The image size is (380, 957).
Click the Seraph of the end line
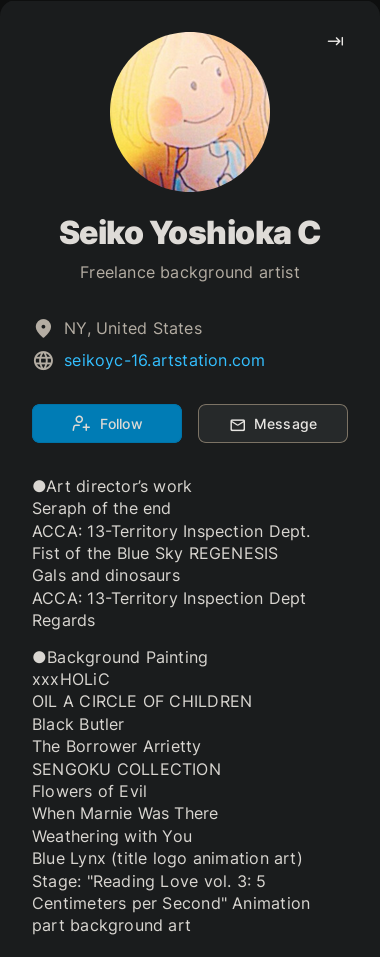point(101,508)
